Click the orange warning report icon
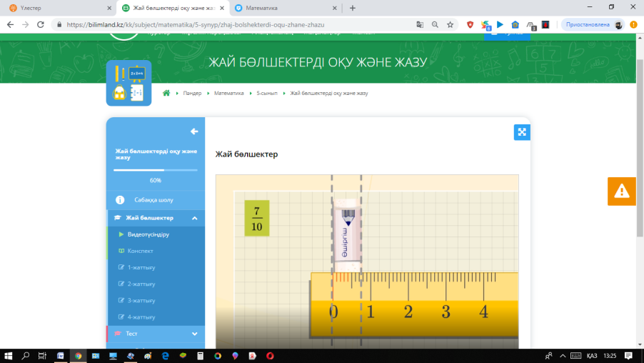The width and height of the screenshot is (644, 363). pos(621,192)
